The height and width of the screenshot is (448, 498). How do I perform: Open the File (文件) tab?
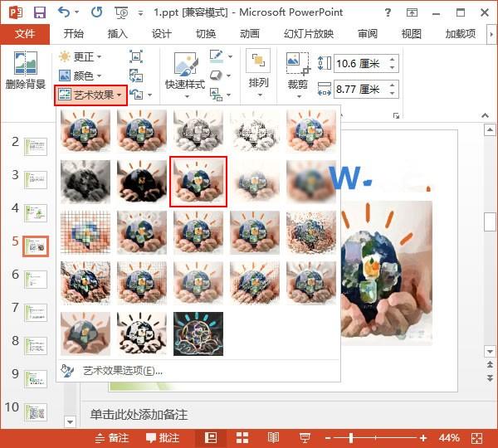[x=25, y=34]
